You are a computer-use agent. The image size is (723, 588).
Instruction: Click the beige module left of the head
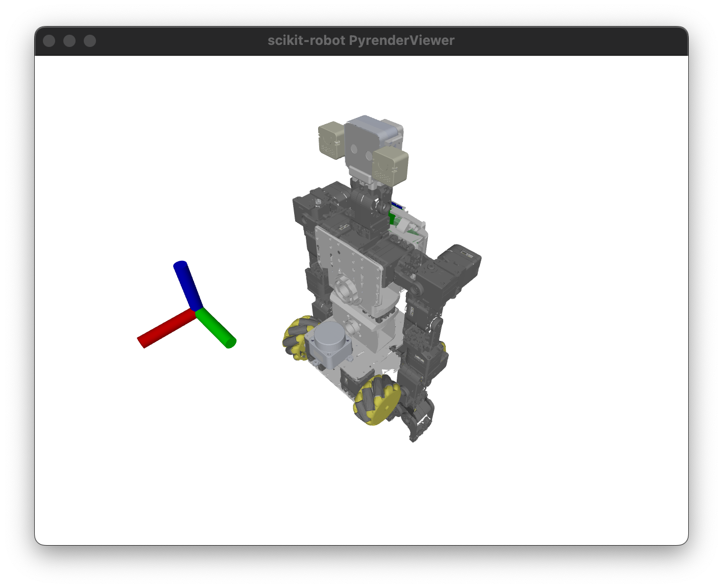[x=331, y=139]
